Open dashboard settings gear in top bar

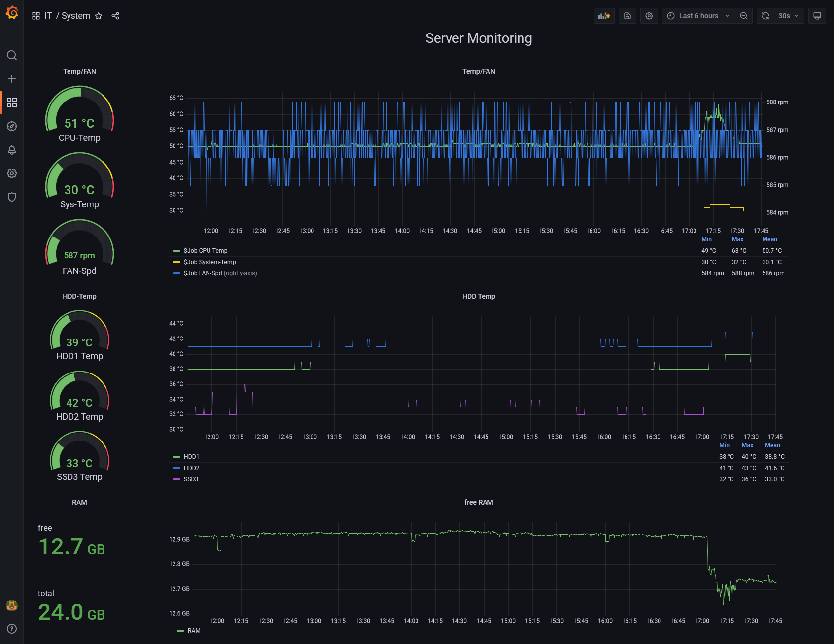(x=649, y=16)
